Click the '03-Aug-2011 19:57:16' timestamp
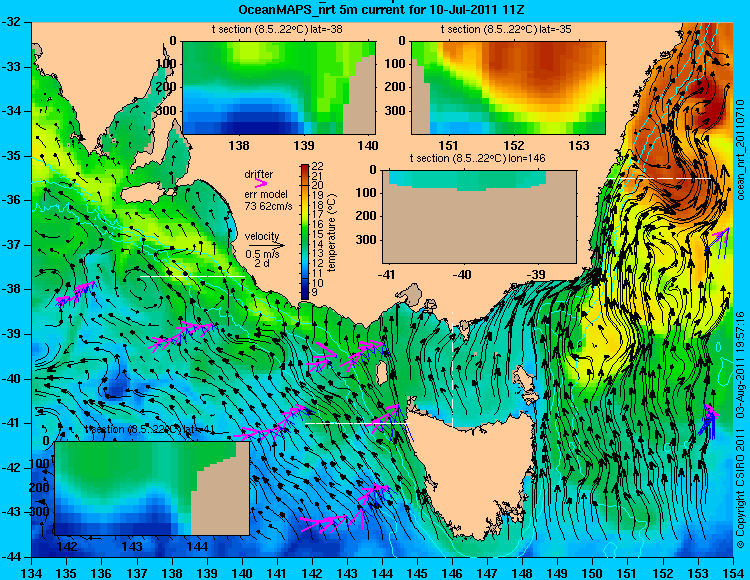 point(741,364)
